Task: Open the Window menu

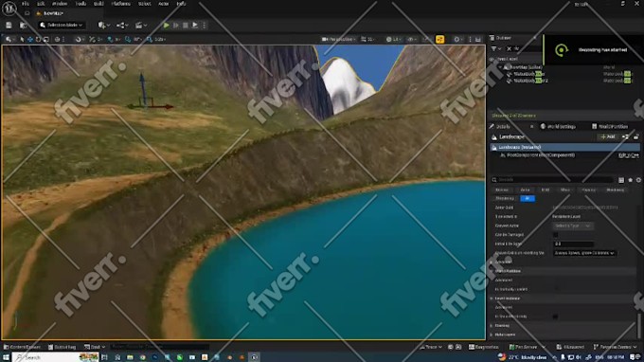Action: point(60,4)
